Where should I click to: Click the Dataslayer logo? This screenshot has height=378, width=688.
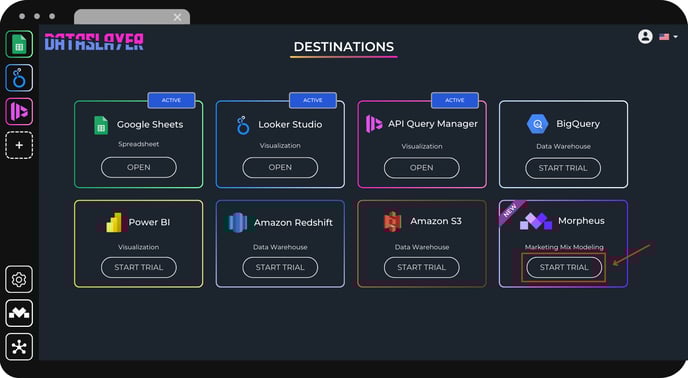[x=94, y=42]
